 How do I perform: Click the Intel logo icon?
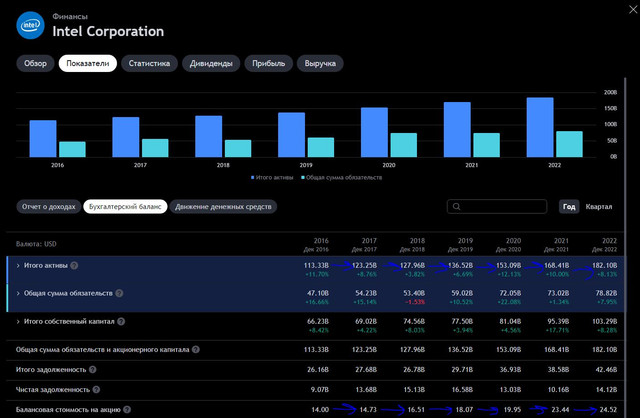[x=30, y=25]
